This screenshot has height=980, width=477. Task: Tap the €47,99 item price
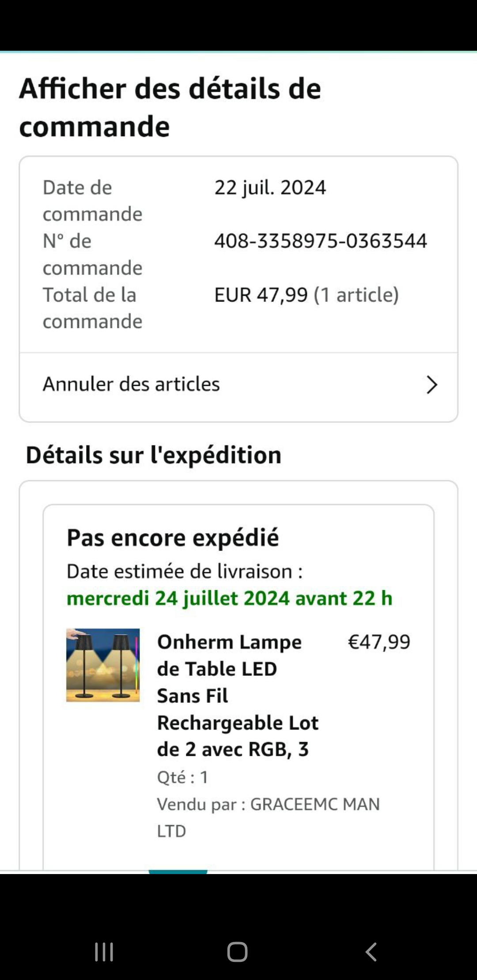coord(379,642)
